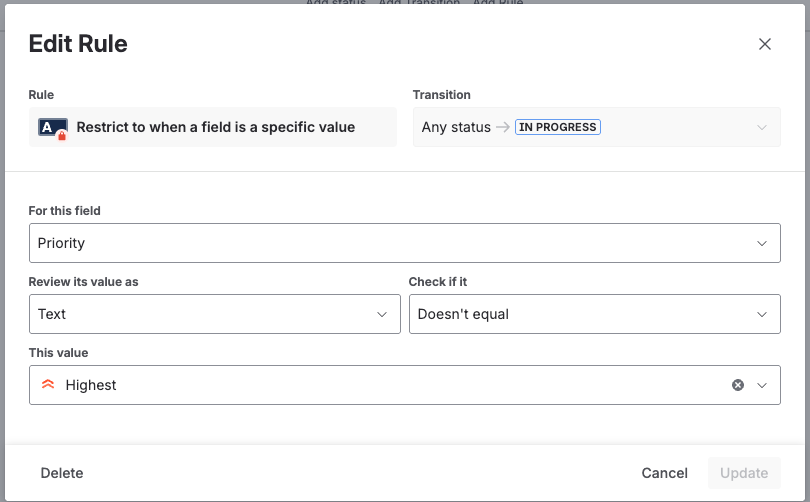Screen dimensions: 810x502
Task: Cancel editing the rule
Action: pos(665,473)
